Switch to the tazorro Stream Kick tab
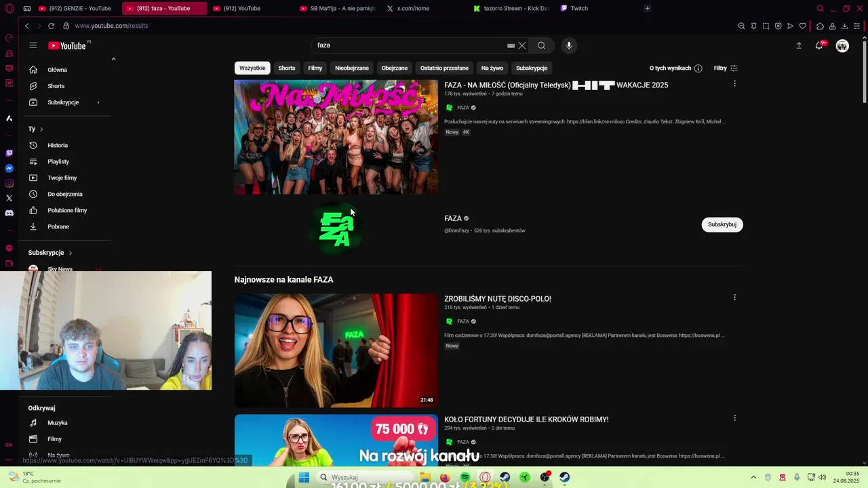Viewport: 868px width, 488px height. [x=511, y=8]
